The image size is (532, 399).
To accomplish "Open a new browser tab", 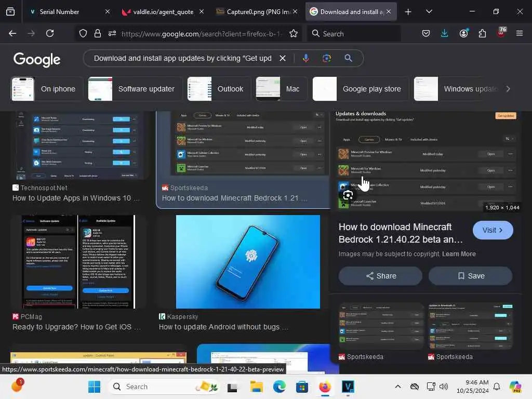I will tap(408, 12).
